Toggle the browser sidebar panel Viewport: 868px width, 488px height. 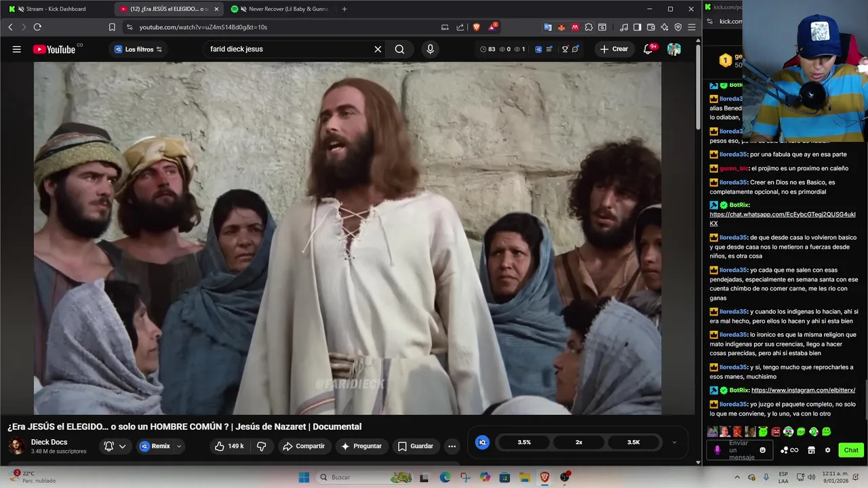637,27
